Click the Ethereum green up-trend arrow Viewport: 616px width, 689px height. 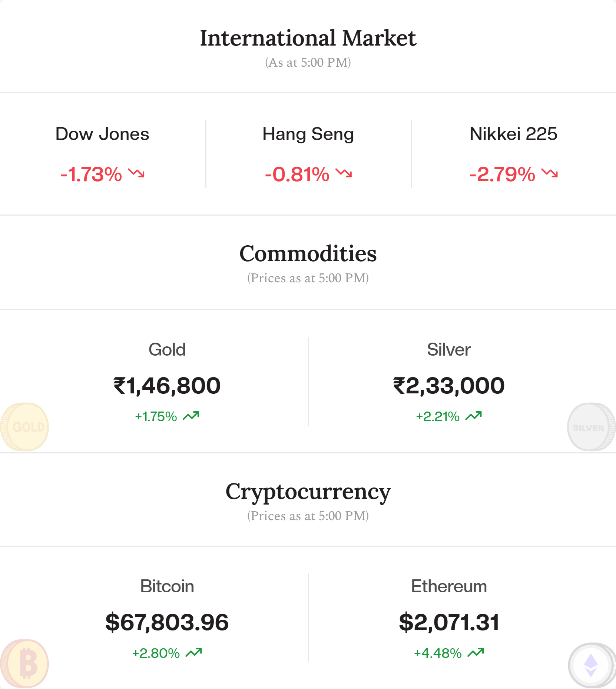pyautogui.click(x=476, y=652)
